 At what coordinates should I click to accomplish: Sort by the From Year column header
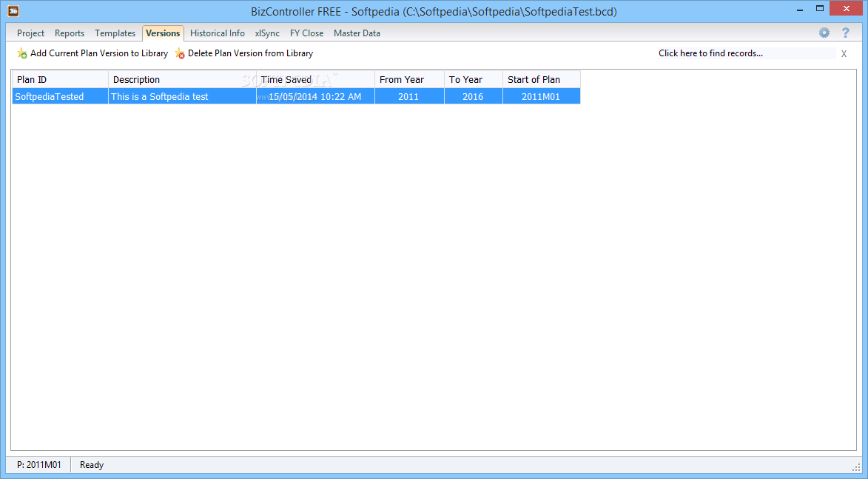pos(410,80)
